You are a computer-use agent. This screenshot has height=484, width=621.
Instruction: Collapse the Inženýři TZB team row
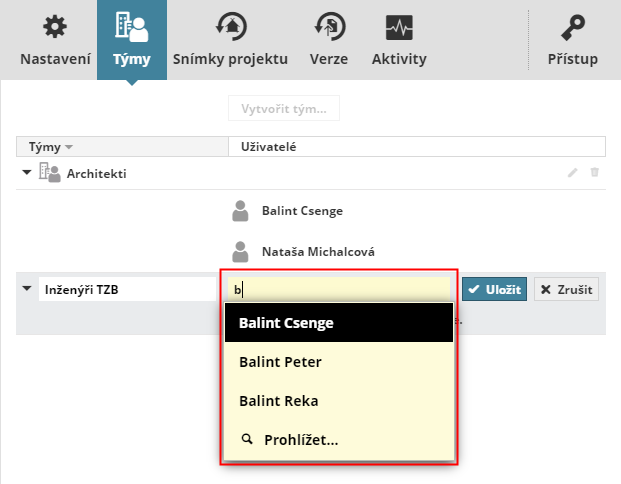tap(25, 290)
